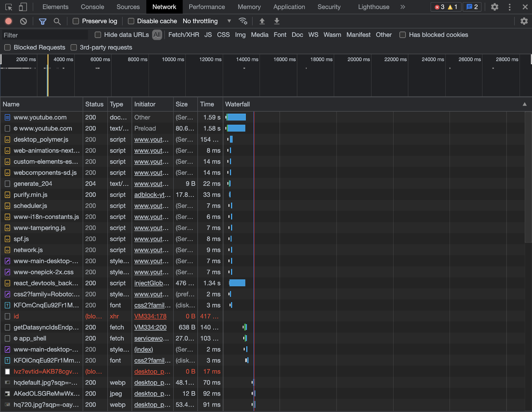
Task: Select the spf.js request
Action: pyautogui.click(x=21, y=239)
